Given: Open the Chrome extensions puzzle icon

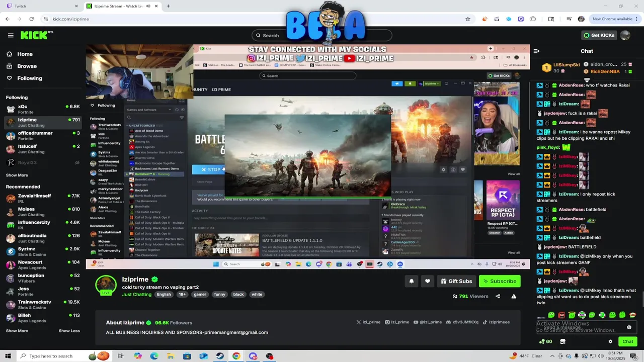Looking at the screenshot, I should [x=533, y=19].
